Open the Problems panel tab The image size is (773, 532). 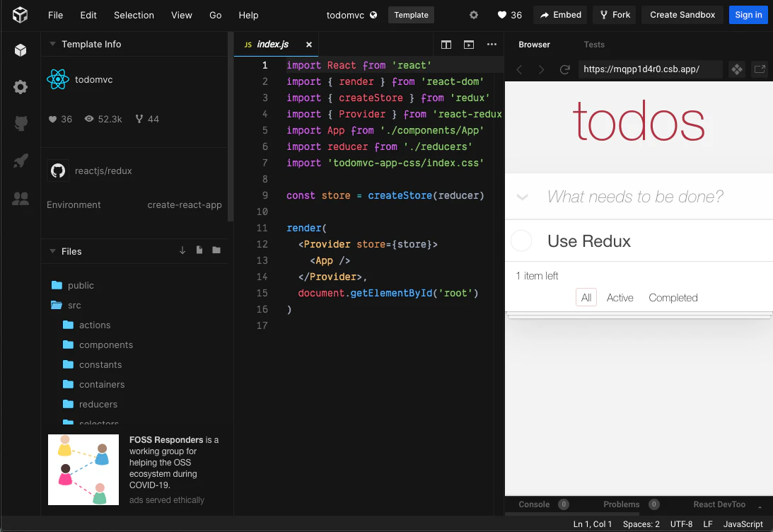click(x=631, y=504)
